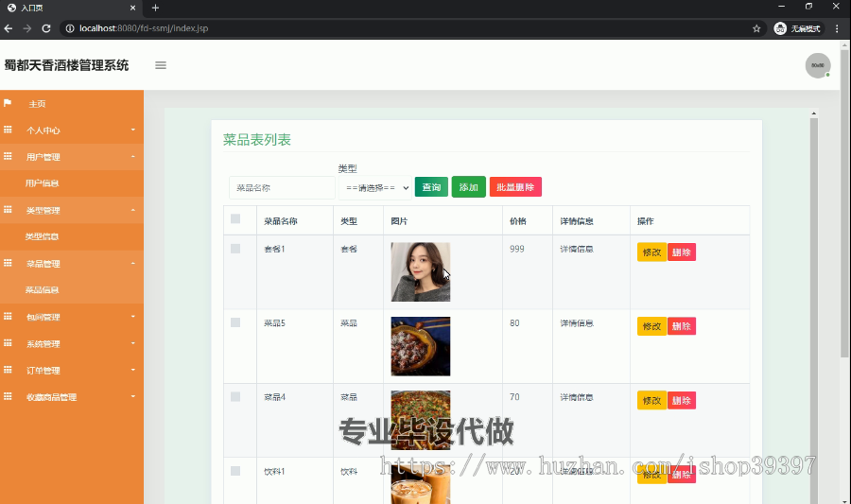Click grid icon beside 收藏商品管理

[x=8, y=396]
